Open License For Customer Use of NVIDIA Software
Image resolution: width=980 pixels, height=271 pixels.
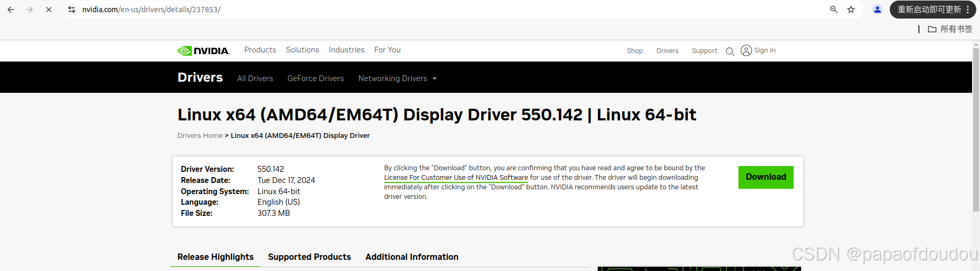456,178
